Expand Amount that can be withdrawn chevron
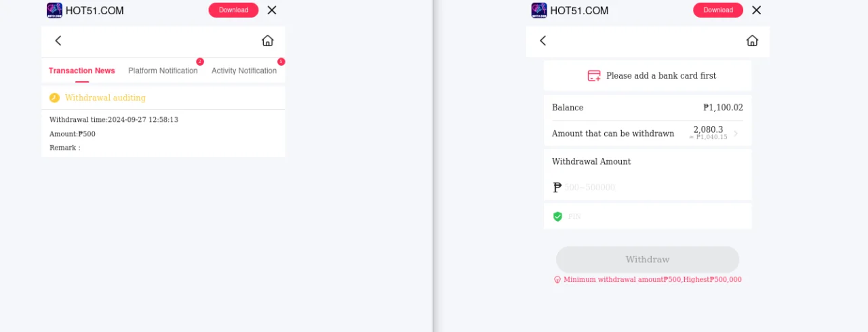This screenshot has width=868, height=332. coord(736,133)
